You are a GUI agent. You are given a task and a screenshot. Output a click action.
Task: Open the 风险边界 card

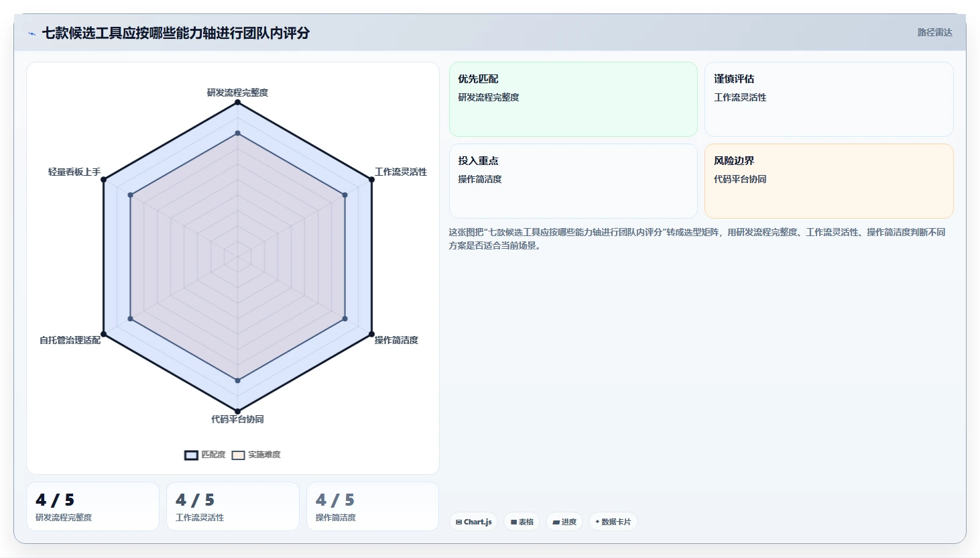coord(829,181)
